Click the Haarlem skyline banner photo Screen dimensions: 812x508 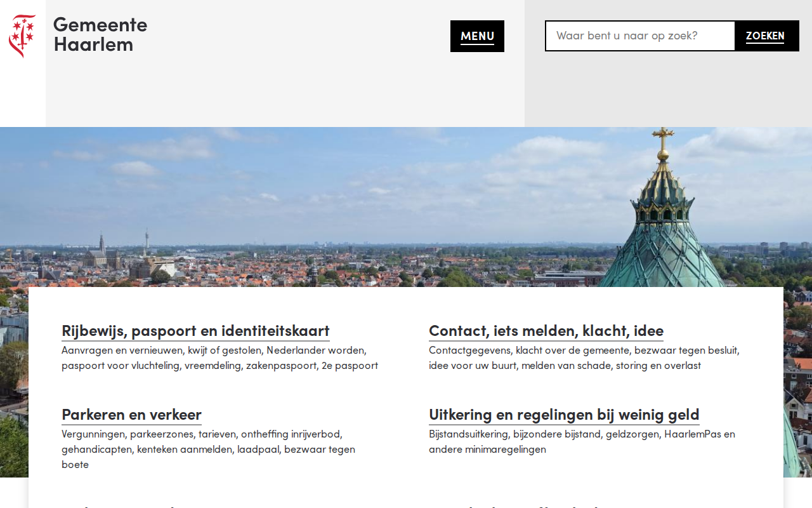coord(406,207)
